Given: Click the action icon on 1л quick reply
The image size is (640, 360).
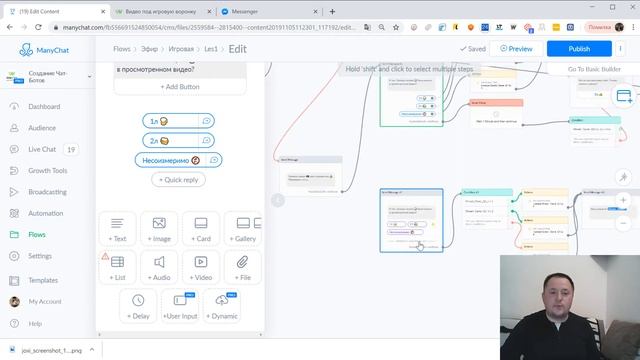Looking at the screenshot, I should [207, 121].
